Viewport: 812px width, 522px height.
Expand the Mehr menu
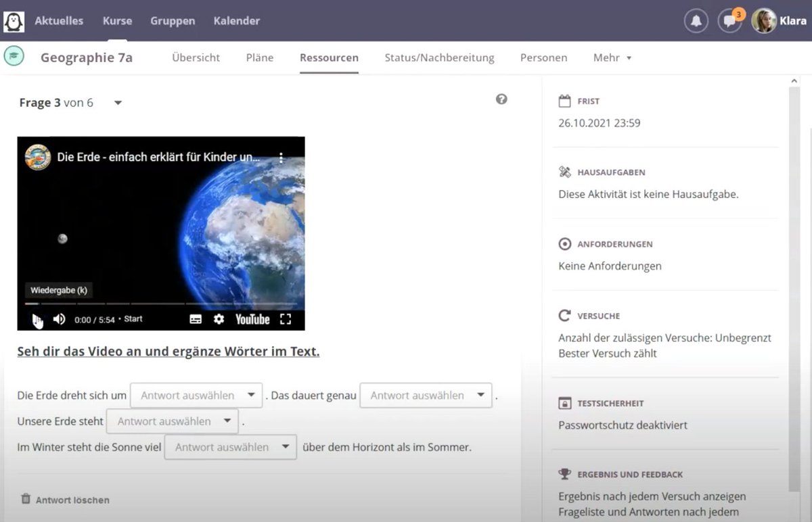[612, 57]
